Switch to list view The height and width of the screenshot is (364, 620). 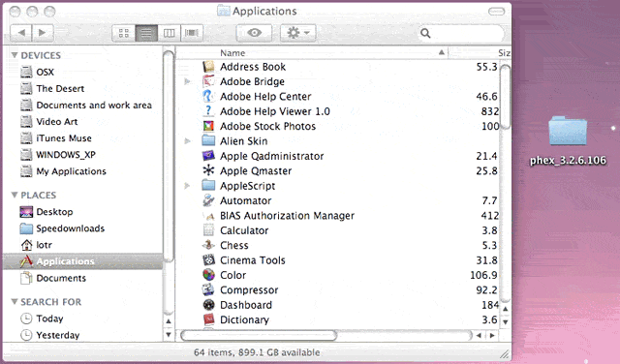tap(146, 33)
